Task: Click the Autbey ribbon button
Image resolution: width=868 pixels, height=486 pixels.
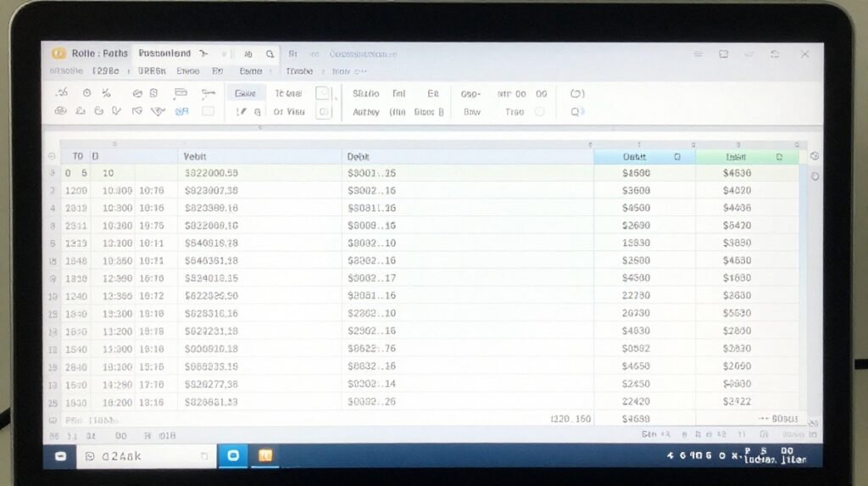Action: [x=366, y=112]
